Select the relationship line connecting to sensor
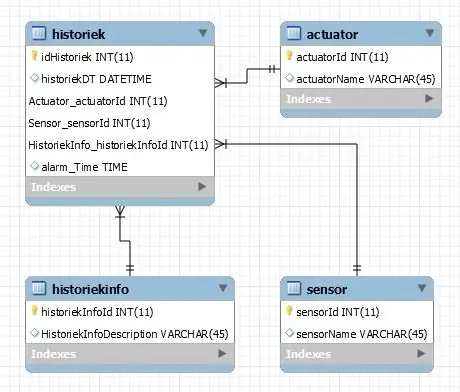The width and height of the screenshot is (460, 392). click(357, 207)
